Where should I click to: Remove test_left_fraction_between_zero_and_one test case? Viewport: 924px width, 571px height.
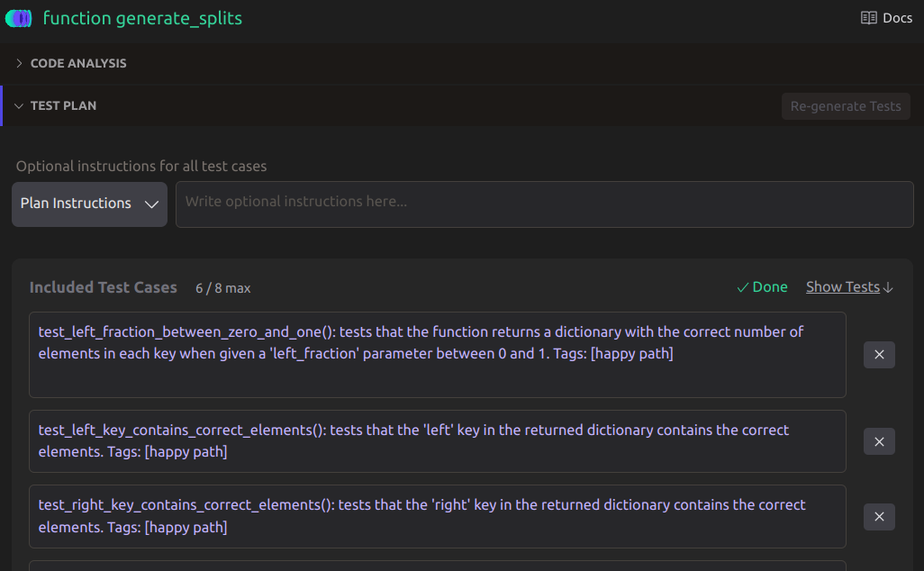click(x=879, y=355)
